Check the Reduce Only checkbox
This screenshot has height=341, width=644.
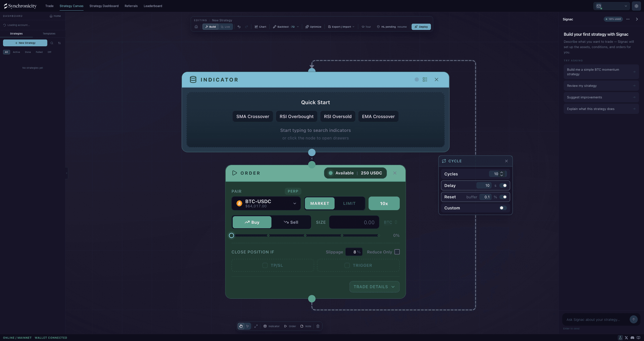[397, 252]
